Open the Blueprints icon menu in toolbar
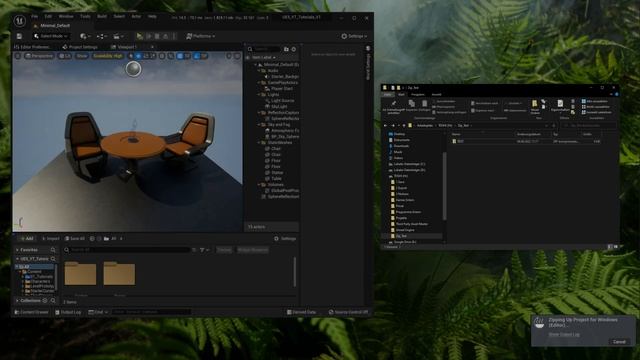This screenshot has height=360, width=640. pos(101,36)
